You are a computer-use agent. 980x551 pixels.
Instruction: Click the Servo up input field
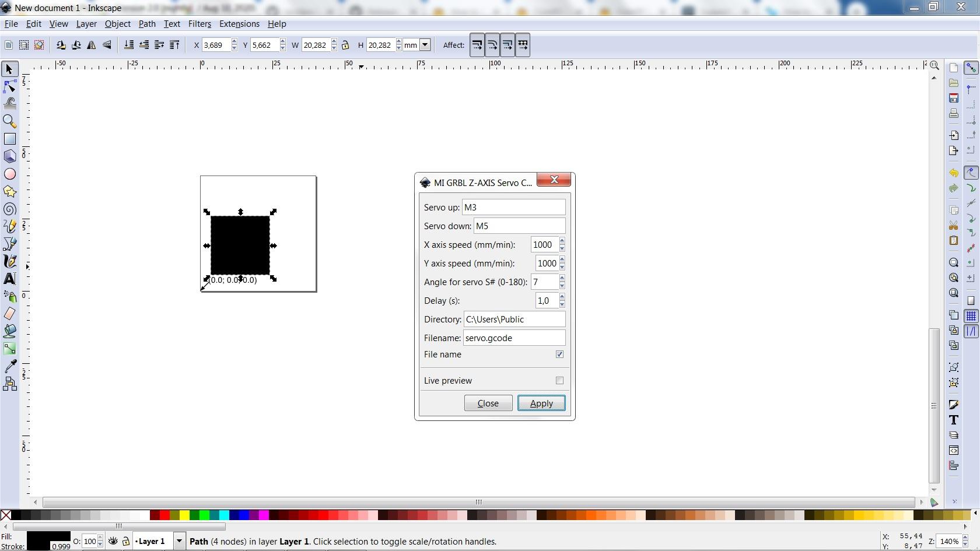(x=514, y=208)
